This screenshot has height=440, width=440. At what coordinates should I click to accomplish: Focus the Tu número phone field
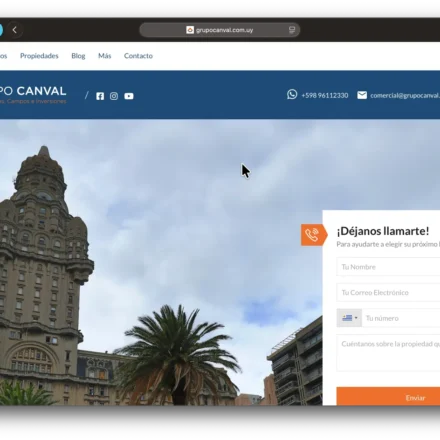click(401, 318)
